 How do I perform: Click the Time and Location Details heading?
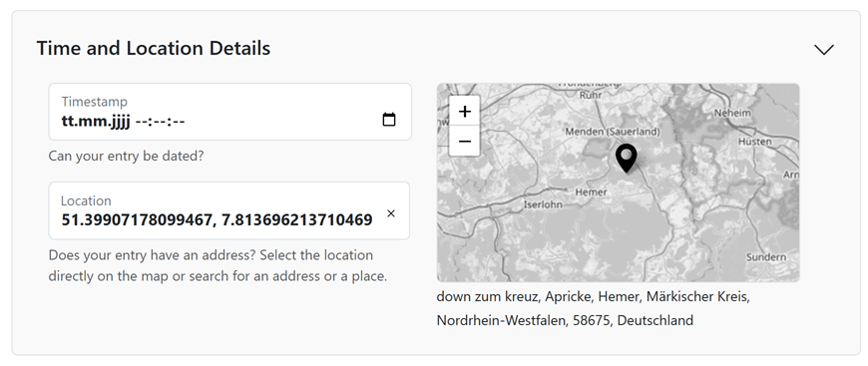point(154,48)
